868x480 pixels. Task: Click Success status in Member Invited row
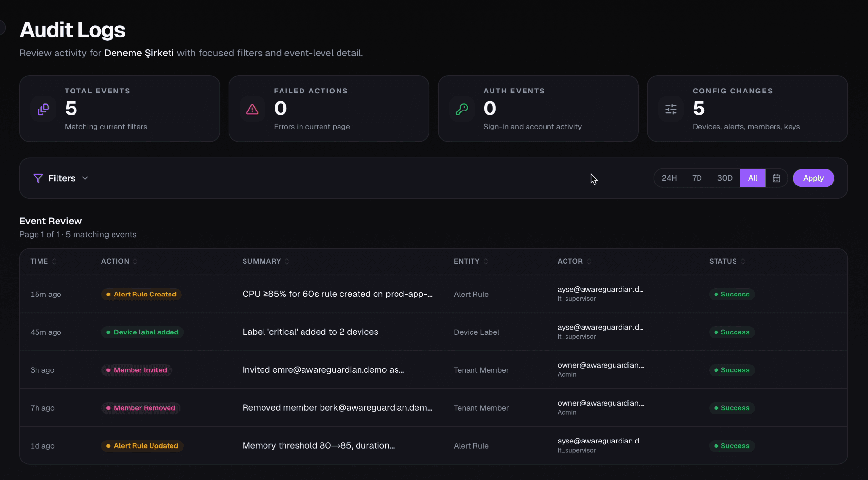732,370
